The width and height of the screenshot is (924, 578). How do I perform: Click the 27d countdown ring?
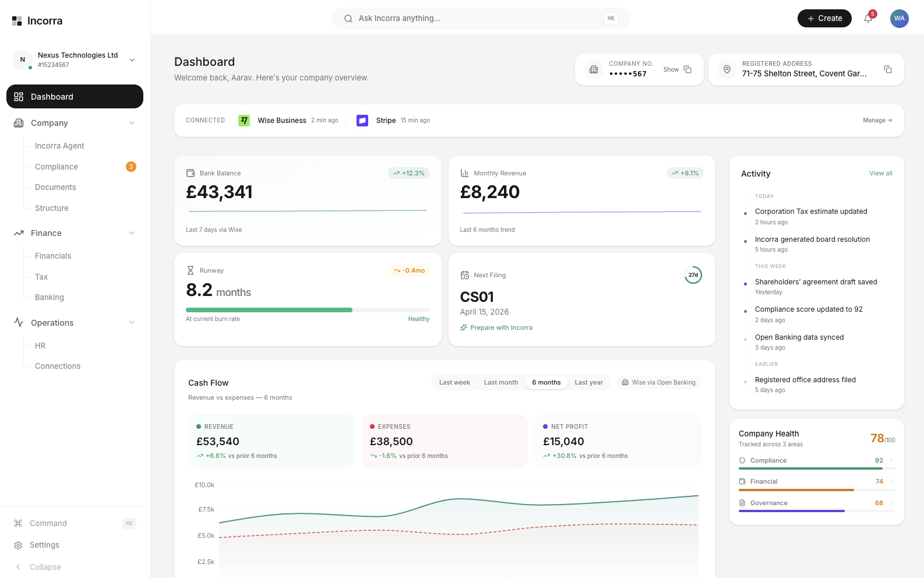pyautogui.click(x=693, y=275)
